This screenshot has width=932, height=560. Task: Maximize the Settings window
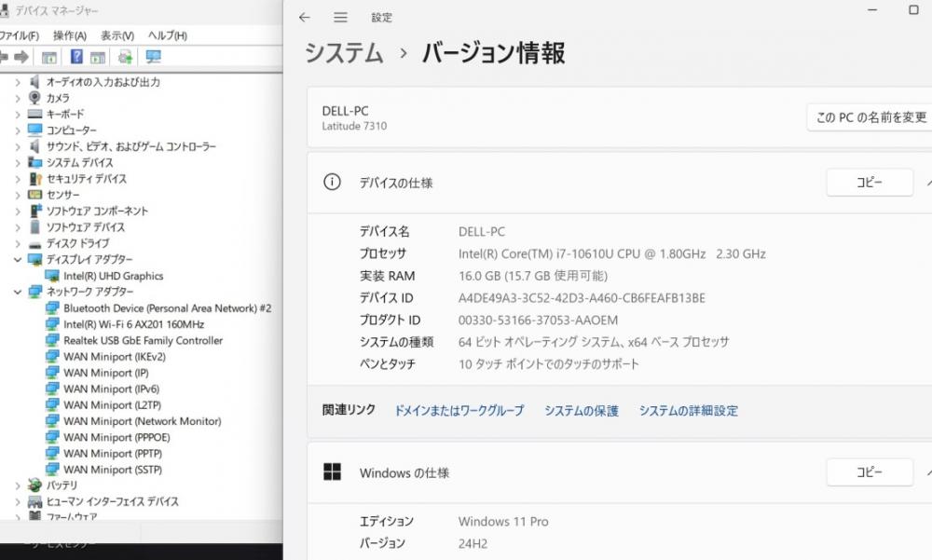(x=913, y=9)
